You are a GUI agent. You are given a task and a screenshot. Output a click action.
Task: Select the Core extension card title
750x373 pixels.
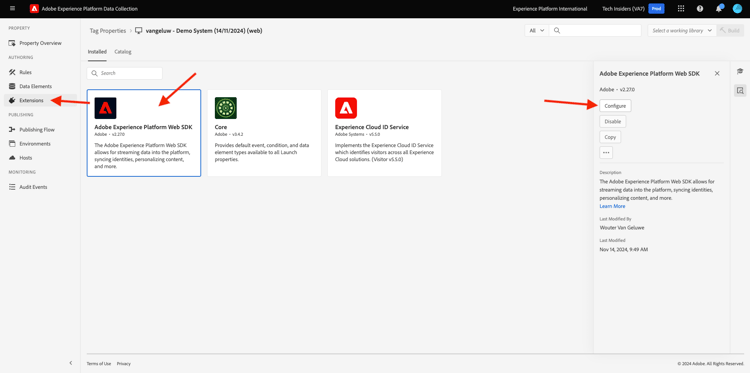(221, 127)
